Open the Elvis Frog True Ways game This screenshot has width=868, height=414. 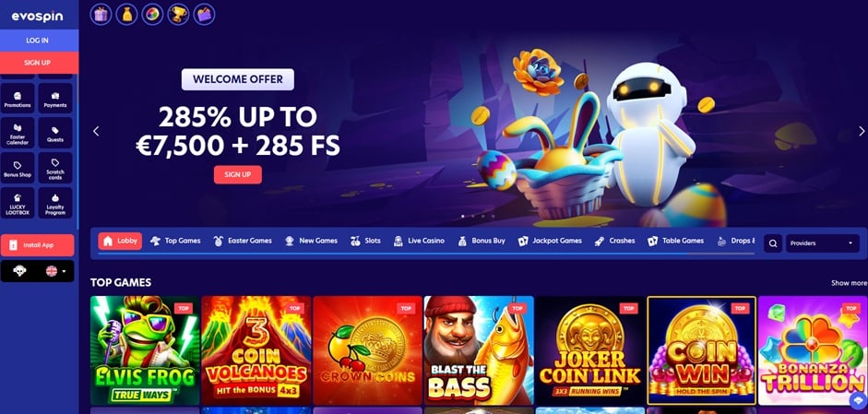tap(145, 350)
